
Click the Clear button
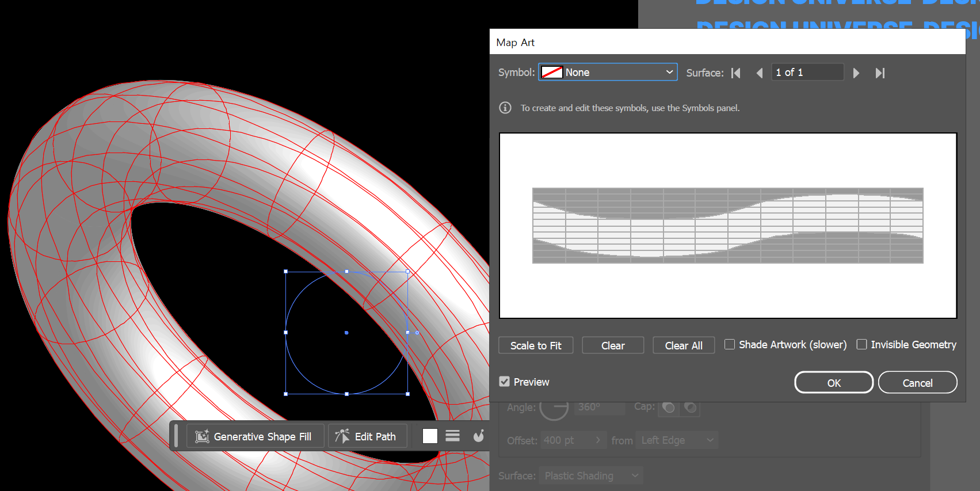[x=613, y=345]
